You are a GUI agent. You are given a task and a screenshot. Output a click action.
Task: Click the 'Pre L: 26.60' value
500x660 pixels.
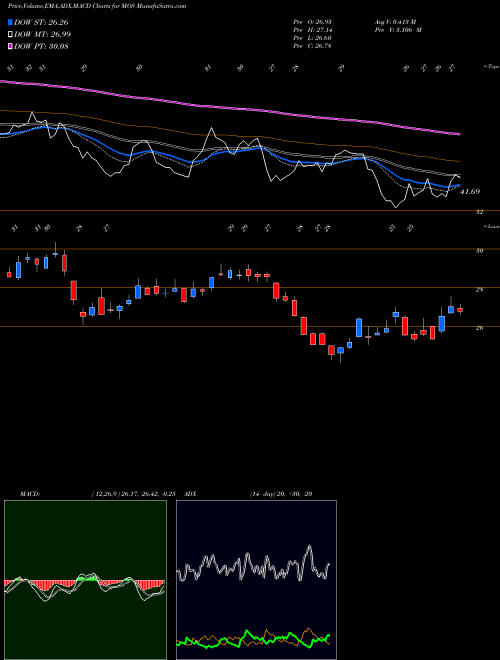pyautogui.click(x=313, y=38)
